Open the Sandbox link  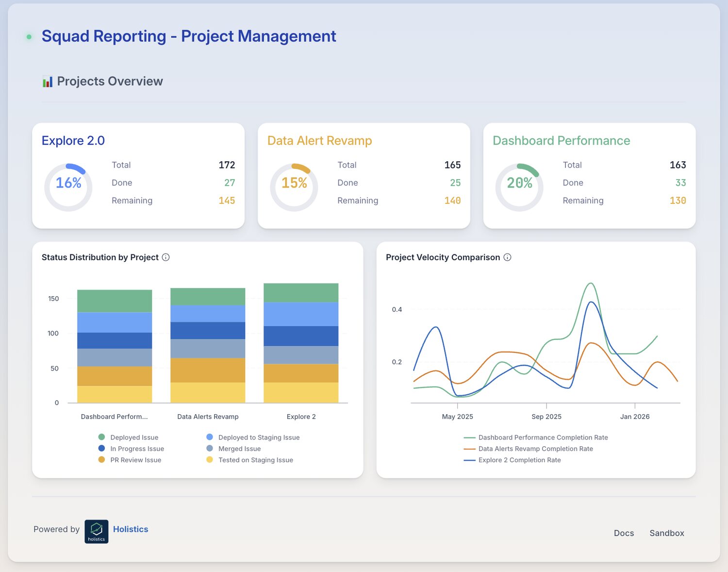(x=667, y=533)
